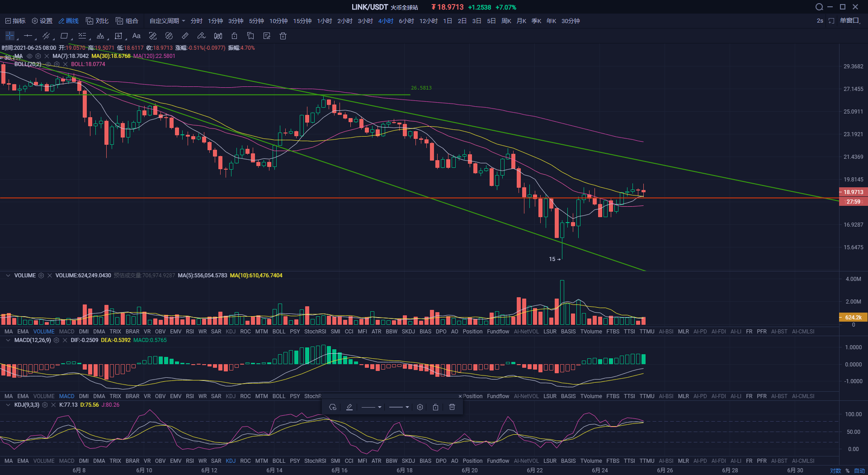
Task: Toggle the 指标 indicators button
Action: [x=15, y=21]
